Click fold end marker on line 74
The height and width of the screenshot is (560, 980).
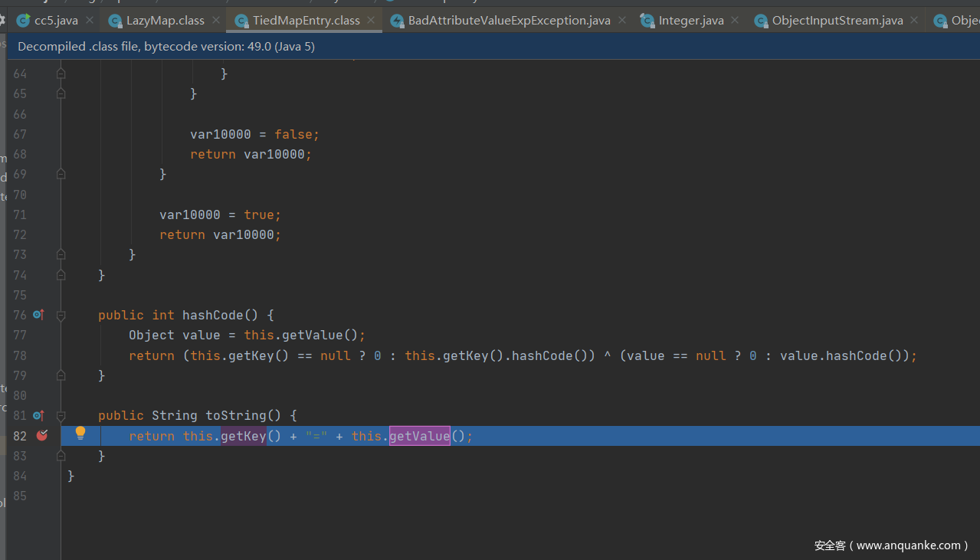(61, 275)
